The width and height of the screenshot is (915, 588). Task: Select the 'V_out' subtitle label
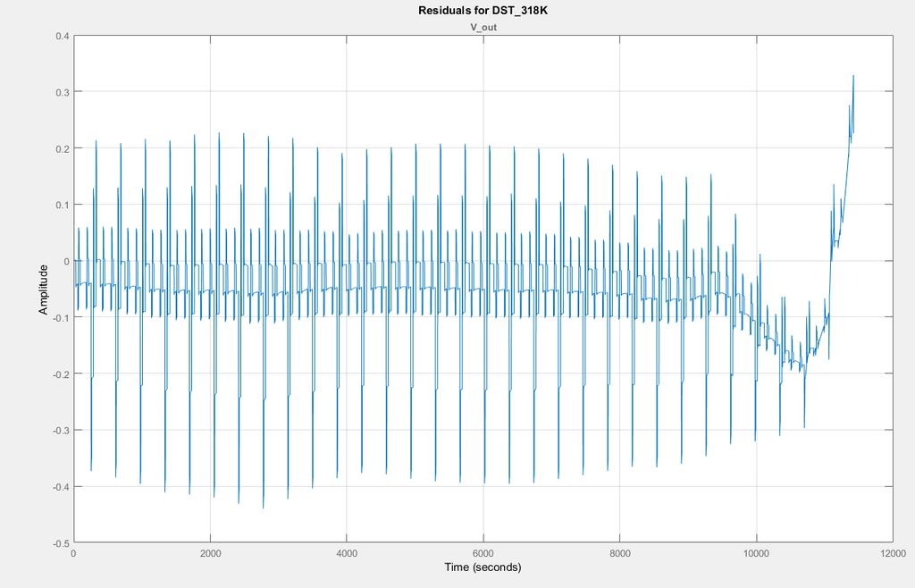483,27
